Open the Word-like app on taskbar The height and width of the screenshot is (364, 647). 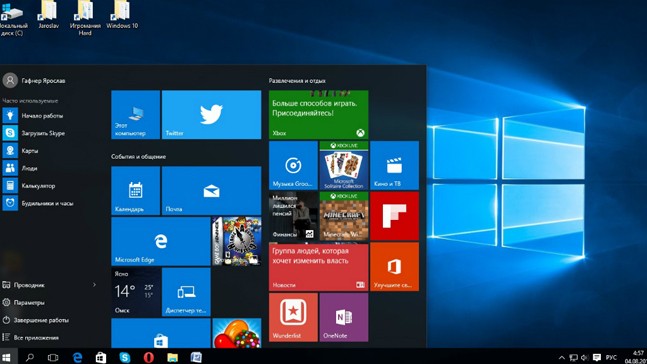pos(196,357)
